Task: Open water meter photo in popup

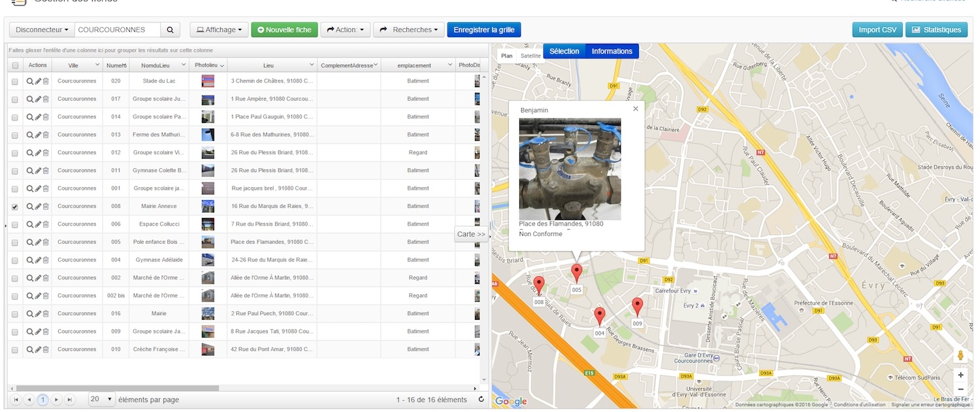Action: (570, 169)
